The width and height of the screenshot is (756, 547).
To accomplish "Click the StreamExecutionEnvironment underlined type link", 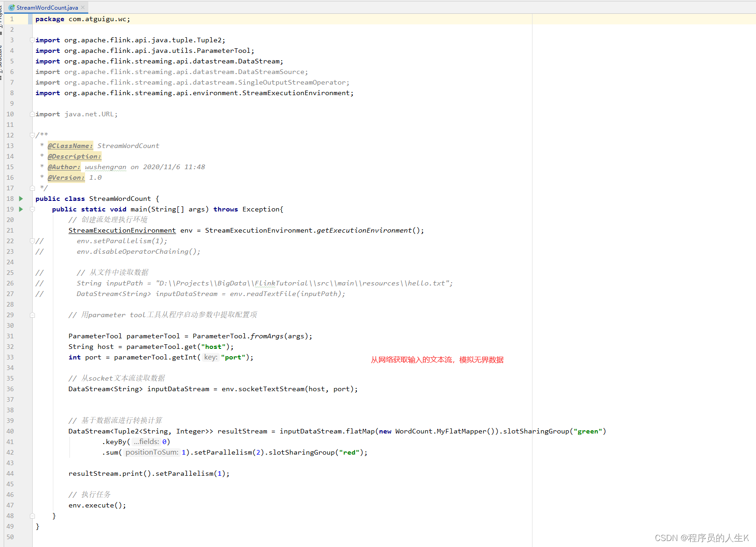I will point(122,230).
